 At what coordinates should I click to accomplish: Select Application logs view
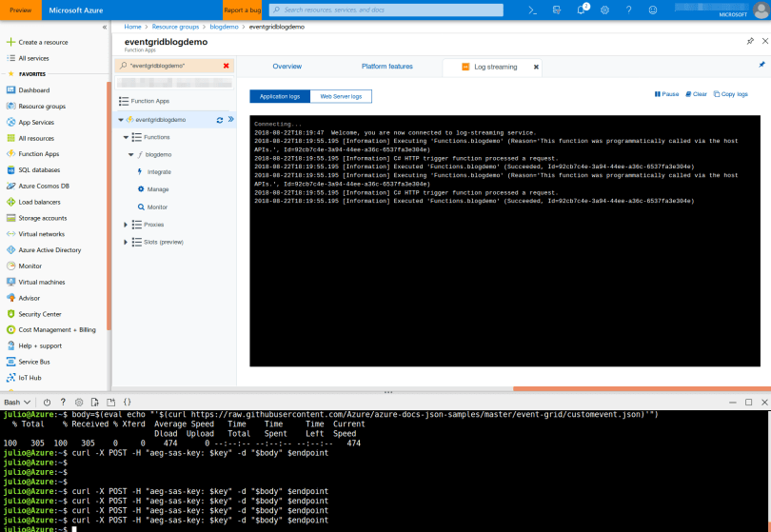tap(280, 96)
